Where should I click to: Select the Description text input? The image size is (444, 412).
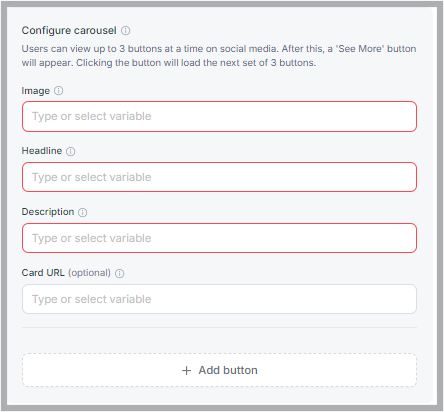[x=219, y=238]
